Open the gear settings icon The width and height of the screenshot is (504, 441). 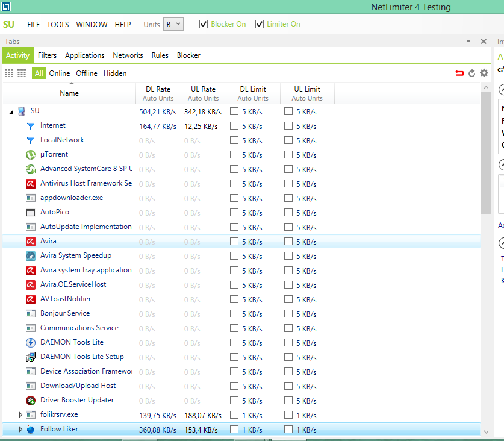[x=484, y=73]
